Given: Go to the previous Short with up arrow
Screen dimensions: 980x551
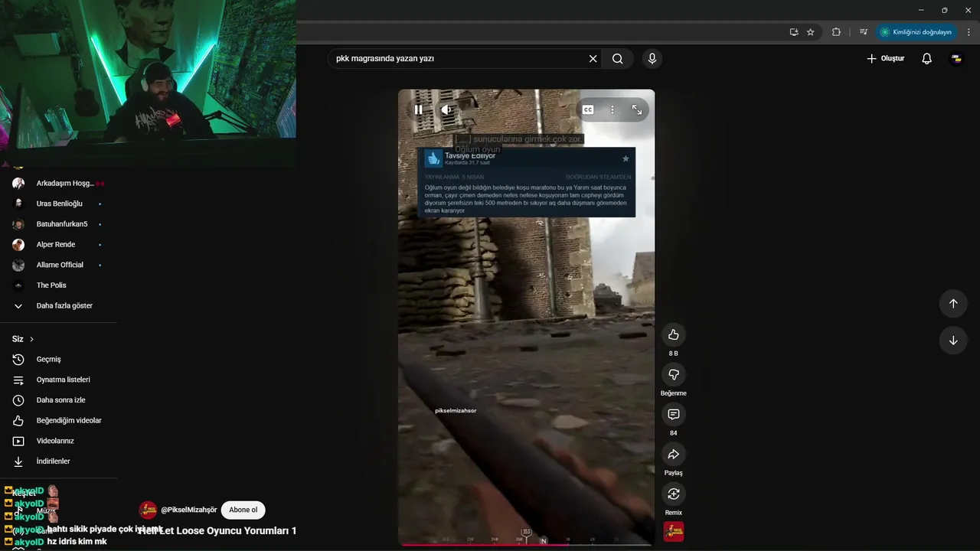Looking at the screenshot, I should 953,303.
